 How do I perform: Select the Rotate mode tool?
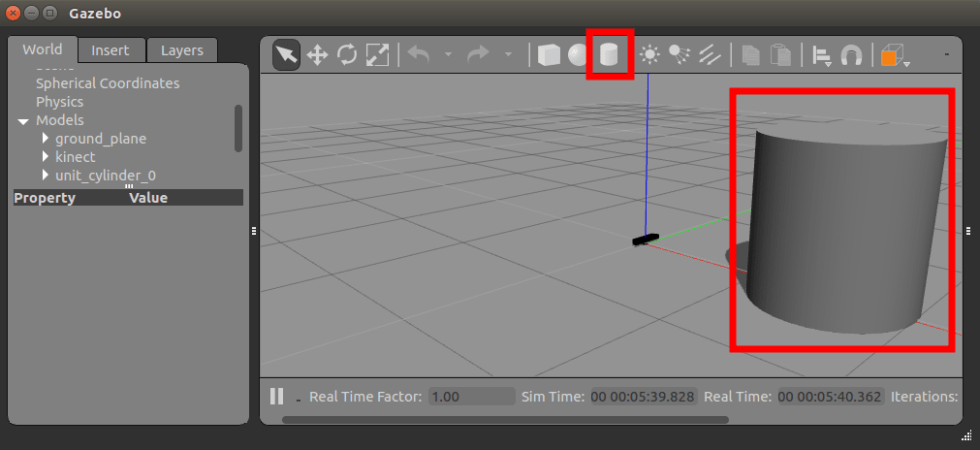347,55
